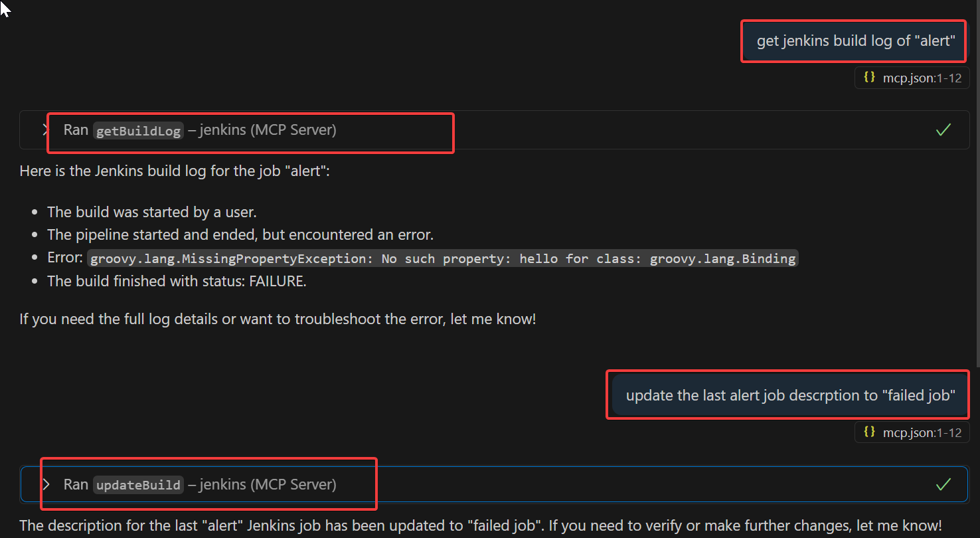980x538 pixels.
Task: Click the green checkmark on getBuildLog row
Action: point(943,130)
